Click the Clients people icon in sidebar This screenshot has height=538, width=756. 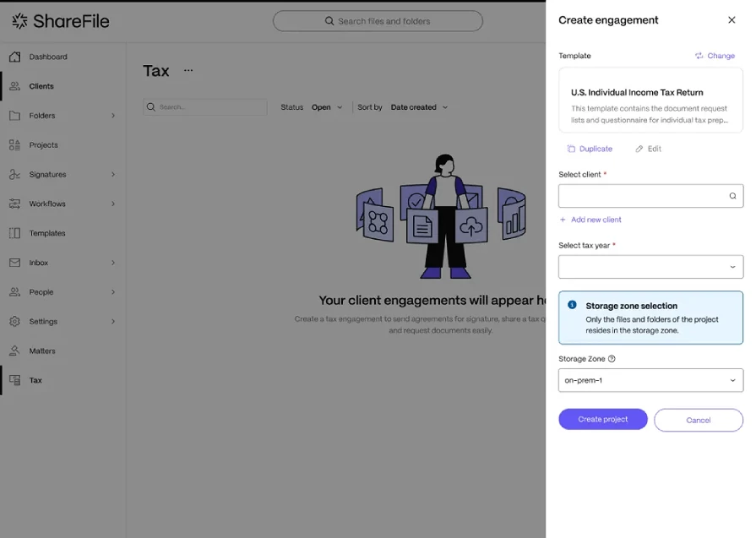click(15, 86)
